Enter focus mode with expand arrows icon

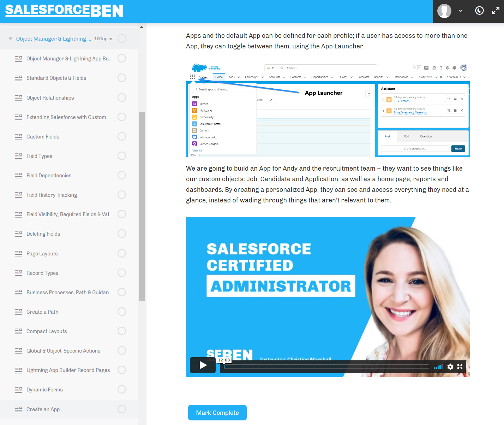coord(496,11)
